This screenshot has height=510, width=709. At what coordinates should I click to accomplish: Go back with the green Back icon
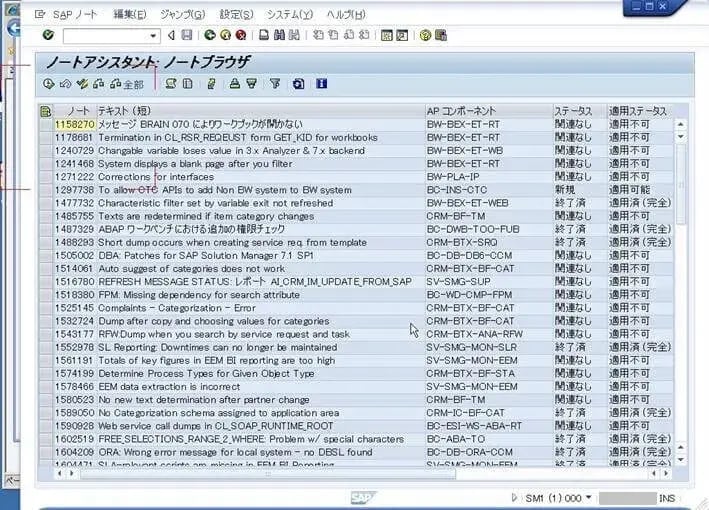209,35
